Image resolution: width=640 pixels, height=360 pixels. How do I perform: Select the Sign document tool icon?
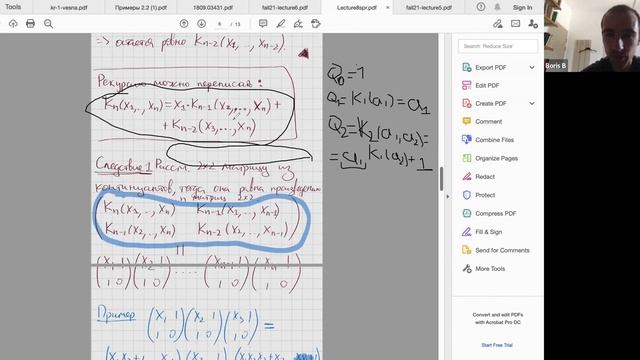point(298,24)
